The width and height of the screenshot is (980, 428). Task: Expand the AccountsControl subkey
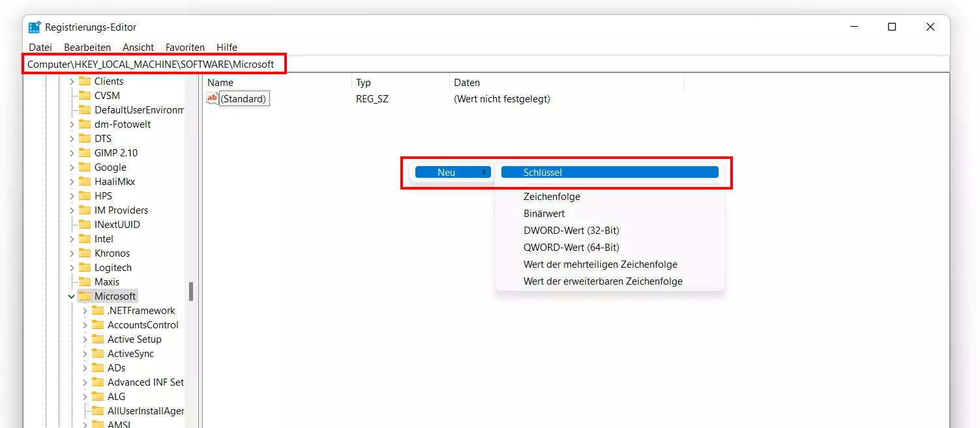[85, 325]
